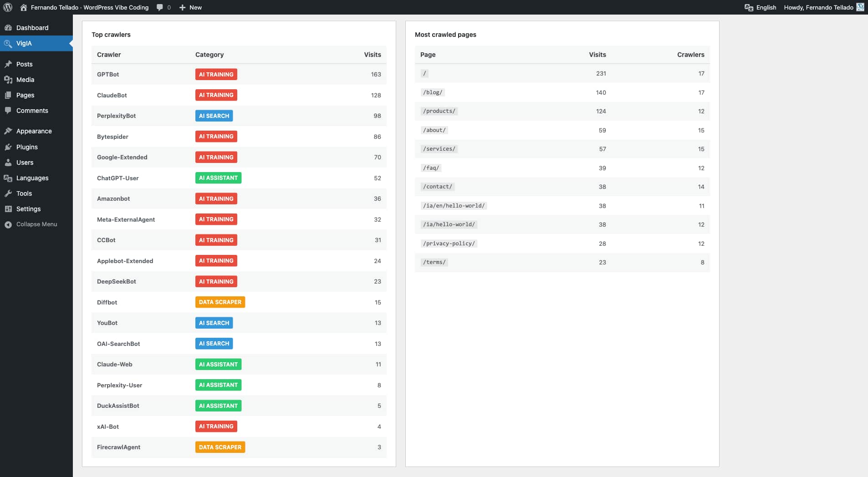The height and width of the screenshot is (477, 868).
Task: Click the WordPress logo in the admin bar
Action: [7, 7]
